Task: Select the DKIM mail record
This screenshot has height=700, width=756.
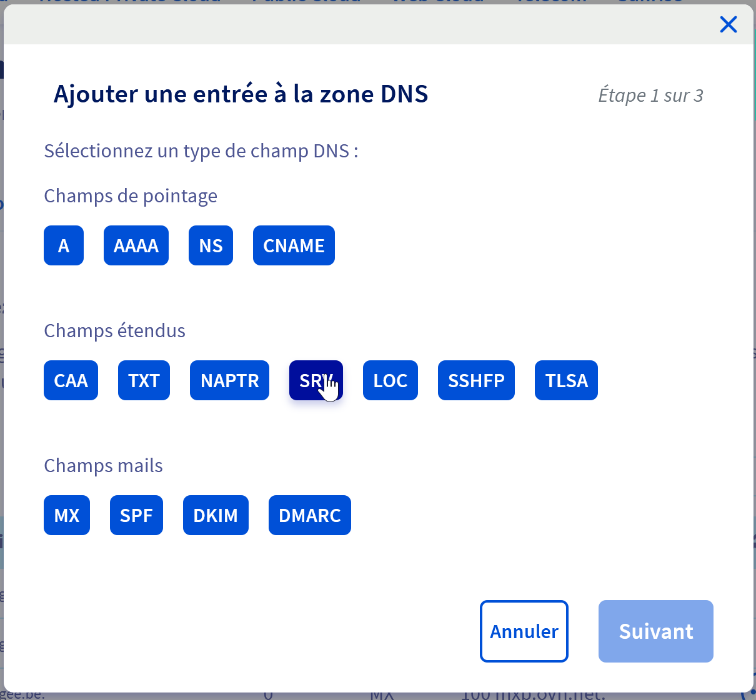Action: [216, 515]
